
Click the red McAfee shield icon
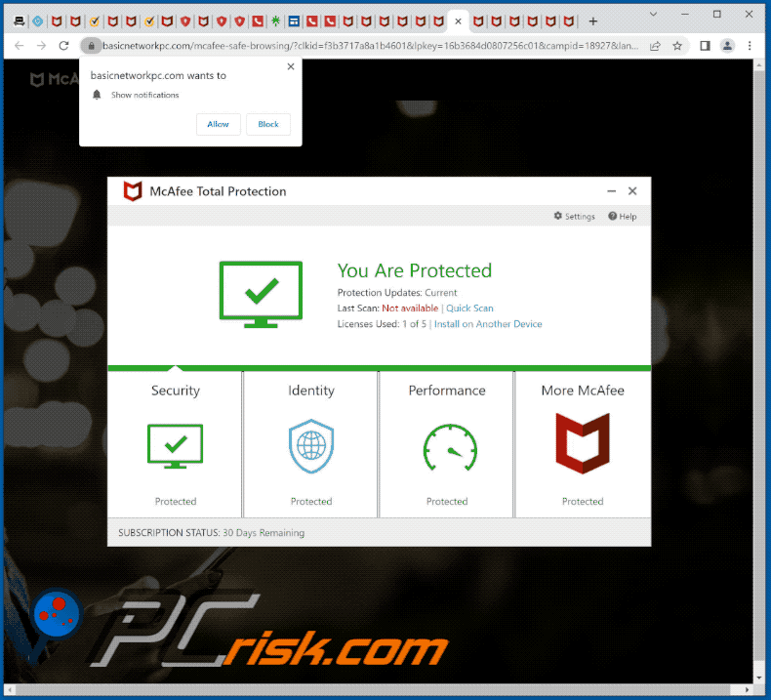583,443
